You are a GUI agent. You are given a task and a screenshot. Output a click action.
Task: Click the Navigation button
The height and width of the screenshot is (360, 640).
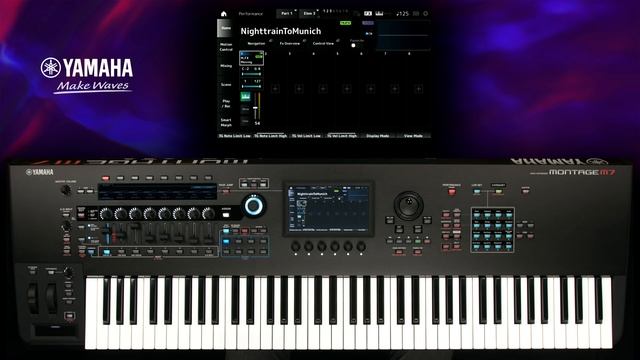coord(256,43)
